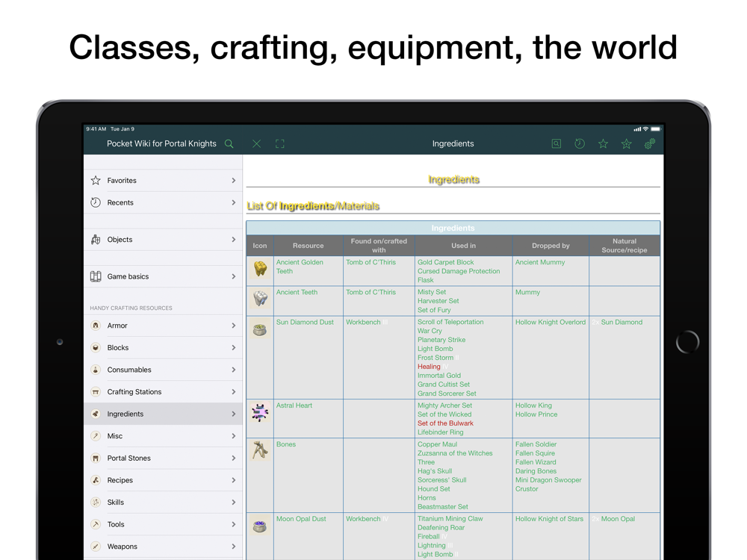Tap the star icon next to the settings gears

pyautogui.click(x=627, y=144)
